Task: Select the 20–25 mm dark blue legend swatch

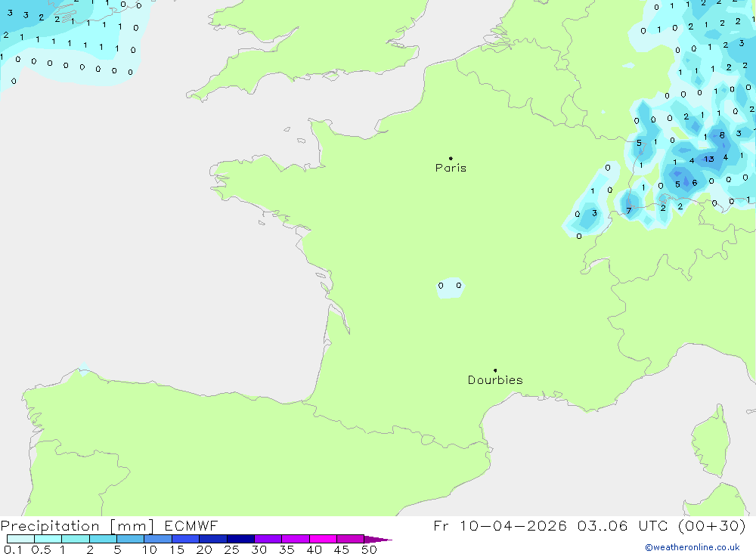Action: [x=213, y=539]
